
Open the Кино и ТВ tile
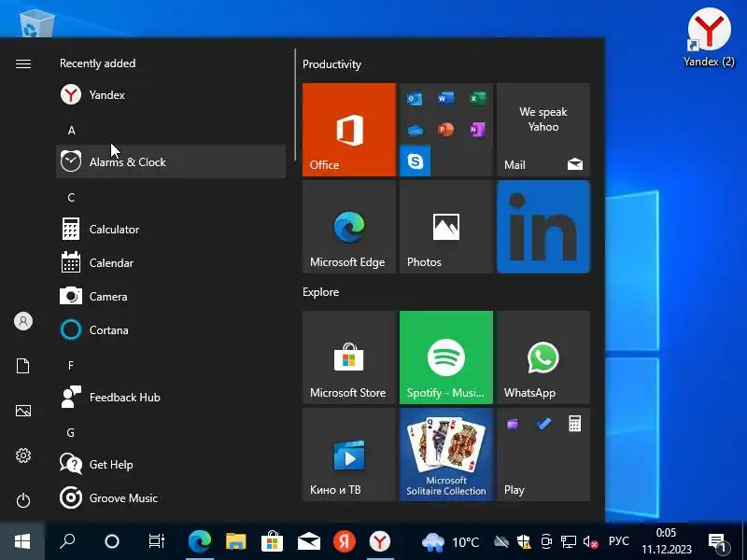point(349,455)
